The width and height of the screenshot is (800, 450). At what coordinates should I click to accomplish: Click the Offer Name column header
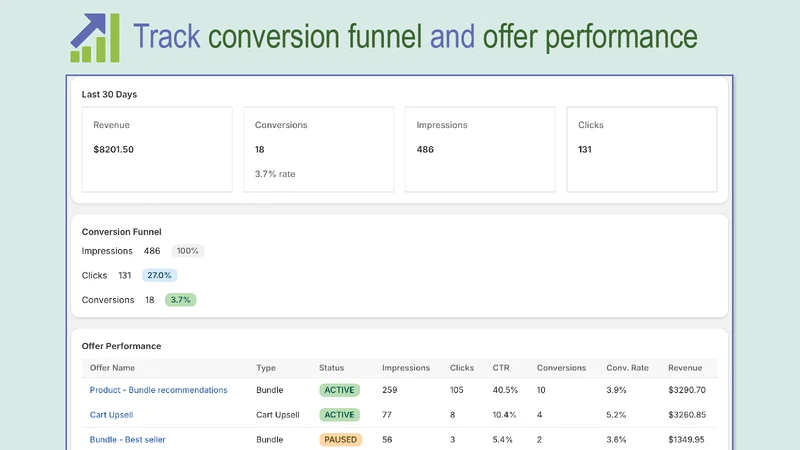pyautogui.click(x=112, y=368)
